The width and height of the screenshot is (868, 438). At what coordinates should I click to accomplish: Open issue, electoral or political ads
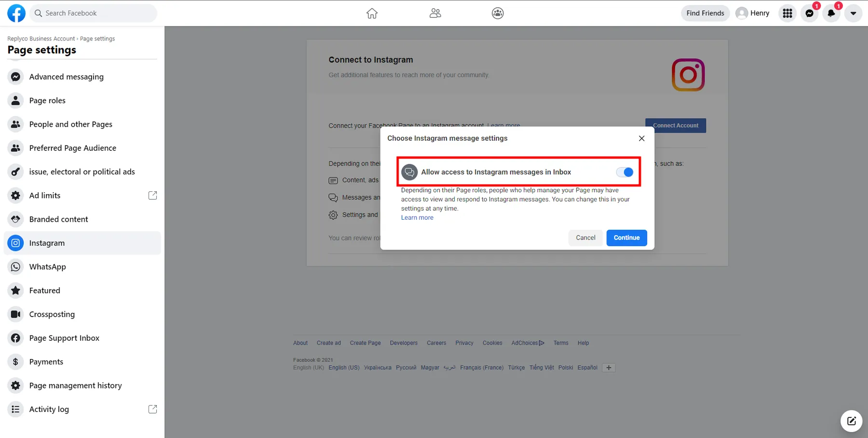pos(82,172)
